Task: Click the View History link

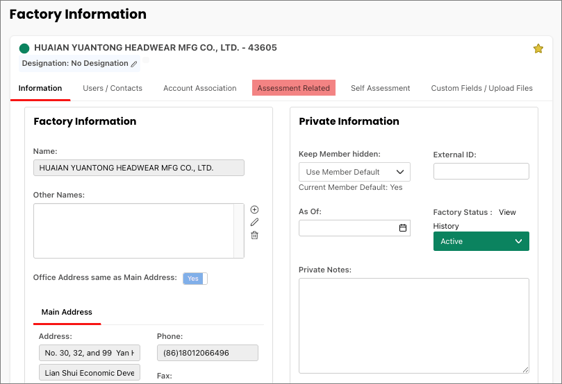Action: (507, 212)
